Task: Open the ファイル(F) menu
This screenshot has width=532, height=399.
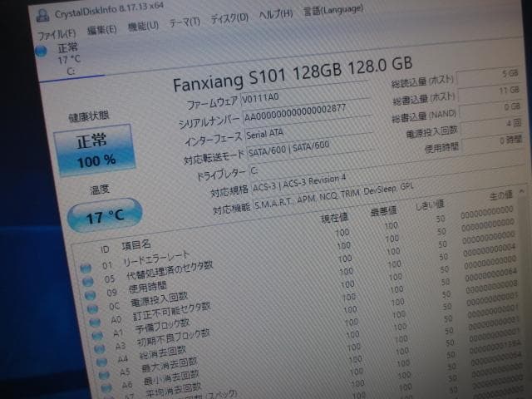Action: coord(55,35)
